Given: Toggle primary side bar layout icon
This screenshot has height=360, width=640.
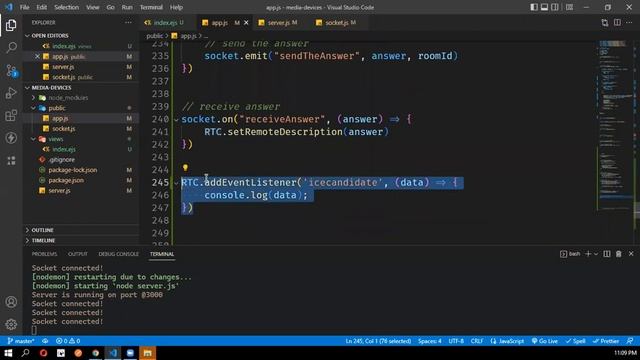Looking at the screenshot, I should pyautogui.click(x=534, y=7).
